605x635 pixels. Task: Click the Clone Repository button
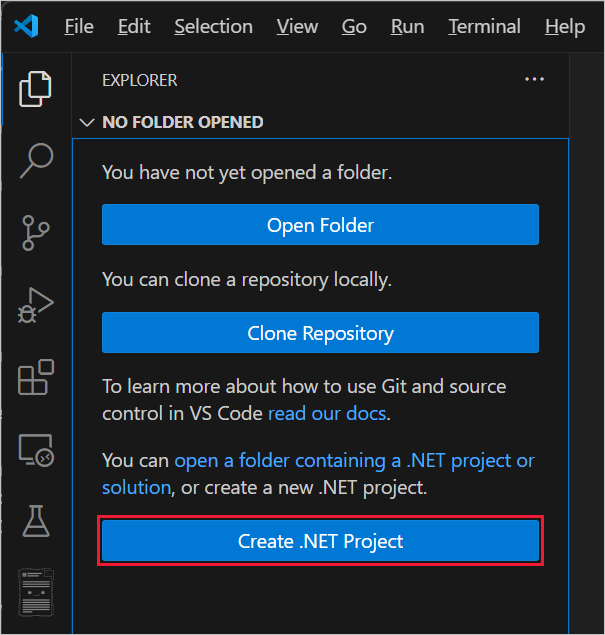tap(320, 333)
